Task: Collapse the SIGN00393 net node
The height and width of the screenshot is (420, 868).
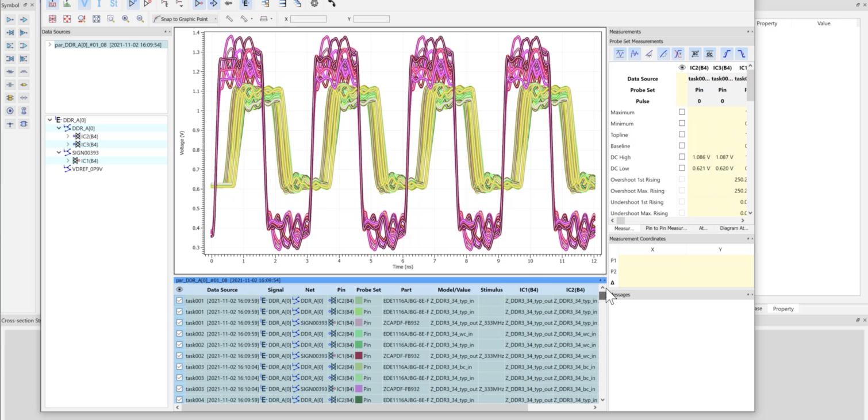Action: coord(59,153)
